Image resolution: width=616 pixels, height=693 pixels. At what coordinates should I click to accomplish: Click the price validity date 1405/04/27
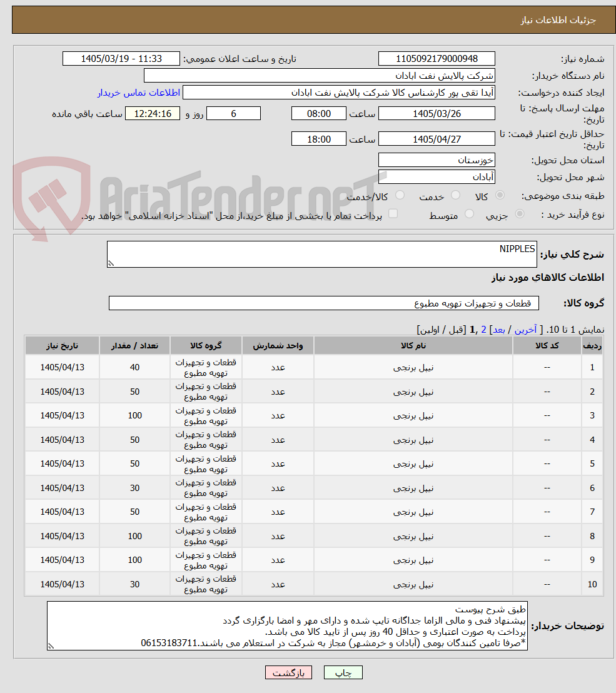tap(437, 139)
